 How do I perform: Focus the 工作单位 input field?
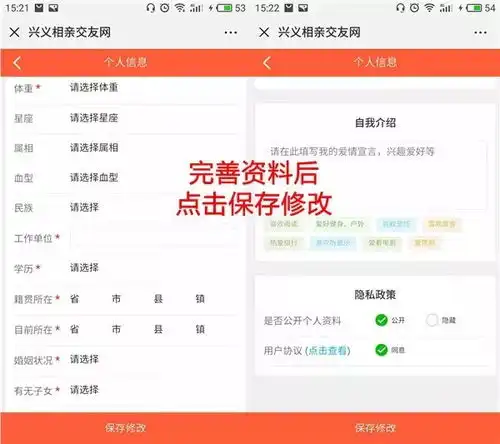click(x=154, y=238)
